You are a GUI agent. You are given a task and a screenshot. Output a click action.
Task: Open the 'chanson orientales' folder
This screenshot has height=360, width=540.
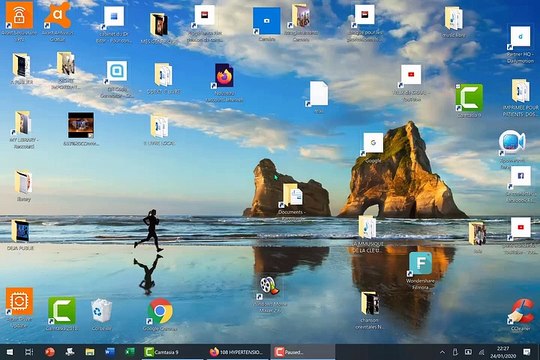coord(370,303)
